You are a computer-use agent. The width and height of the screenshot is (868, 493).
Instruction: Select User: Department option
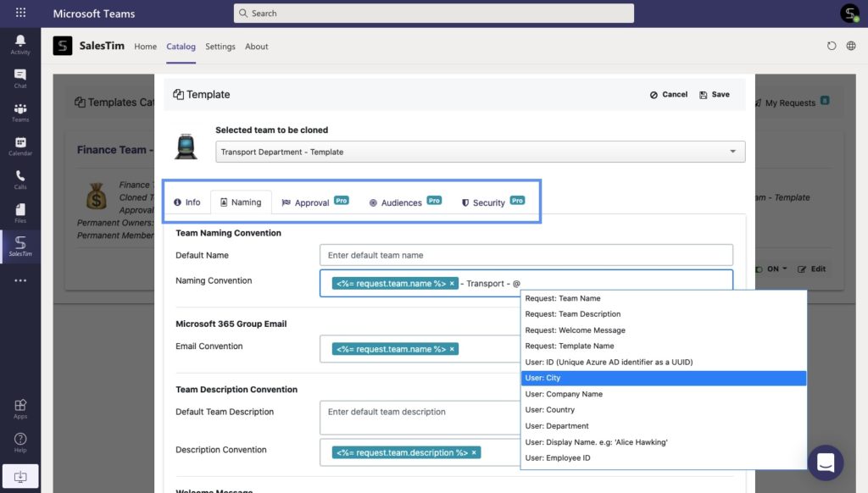coord(663,425)
